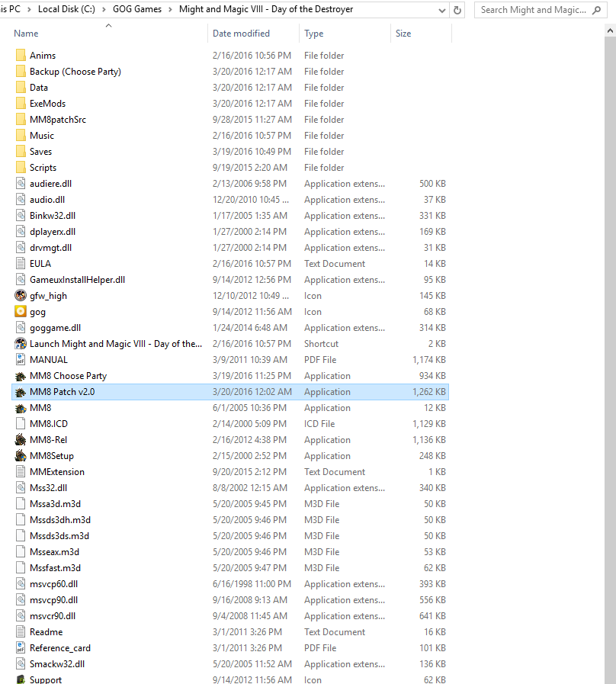Click the Backup (Choose Party) folder icon
616x684 pixels.
click(x=21, y=72)
